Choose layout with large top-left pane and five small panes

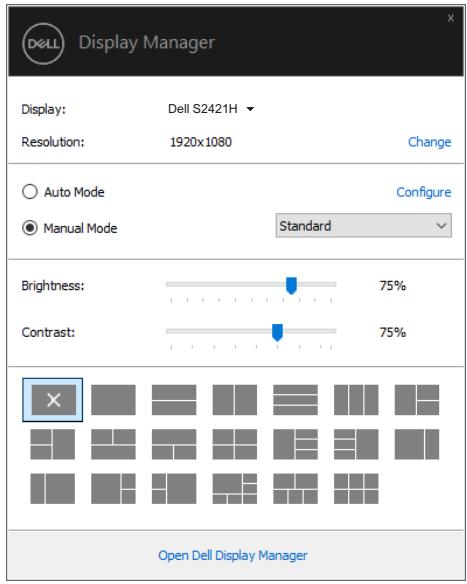[x=235, y=489]
